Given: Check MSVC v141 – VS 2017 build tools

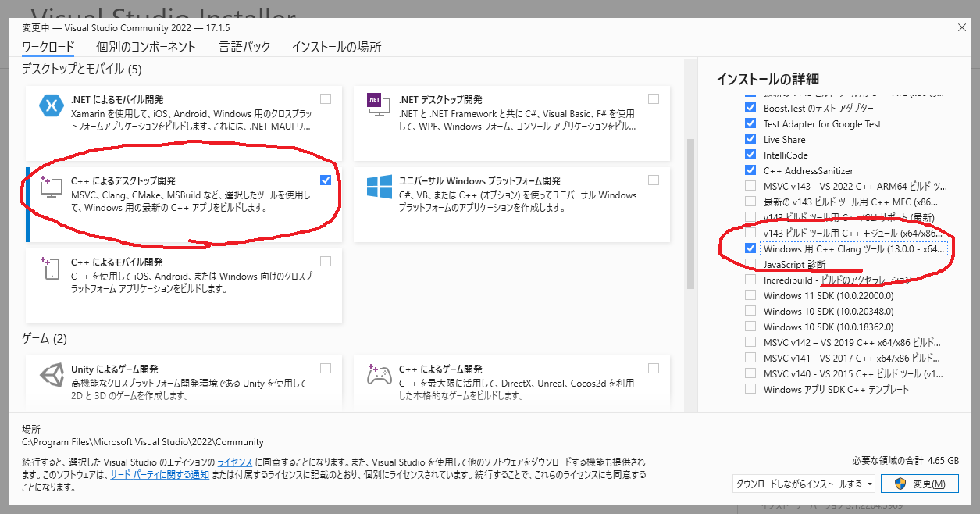Looking at the screenshot, I should pos(750,358).
